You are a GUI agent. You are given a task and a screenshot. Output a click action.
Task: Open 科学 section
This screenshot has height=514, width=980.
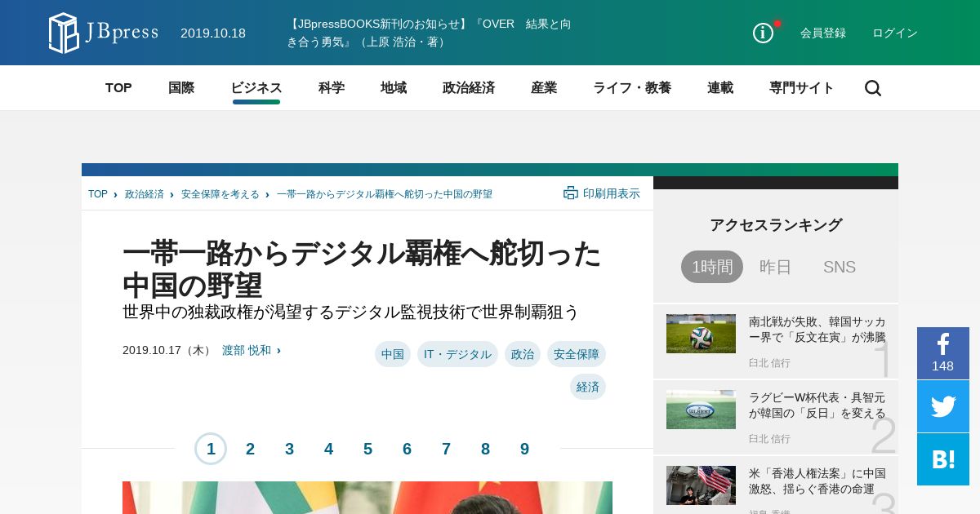click(332, 88)
